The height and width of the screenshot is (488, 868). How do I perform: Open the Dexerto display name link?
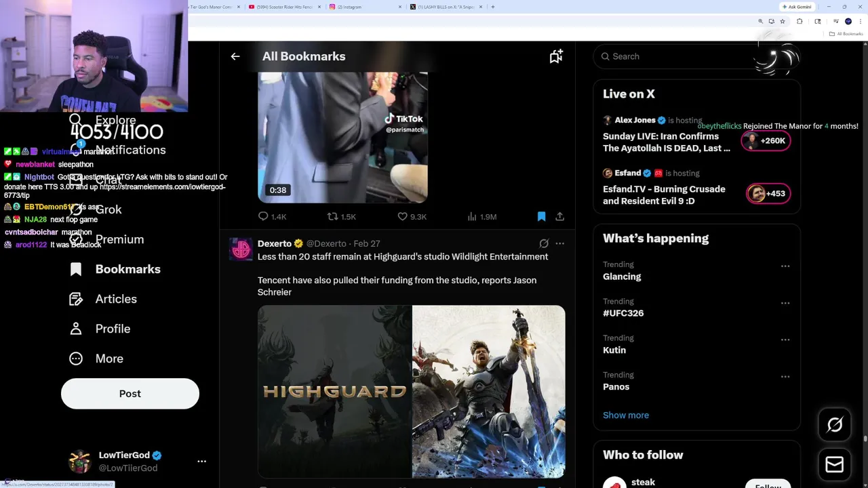pos(275,243)
